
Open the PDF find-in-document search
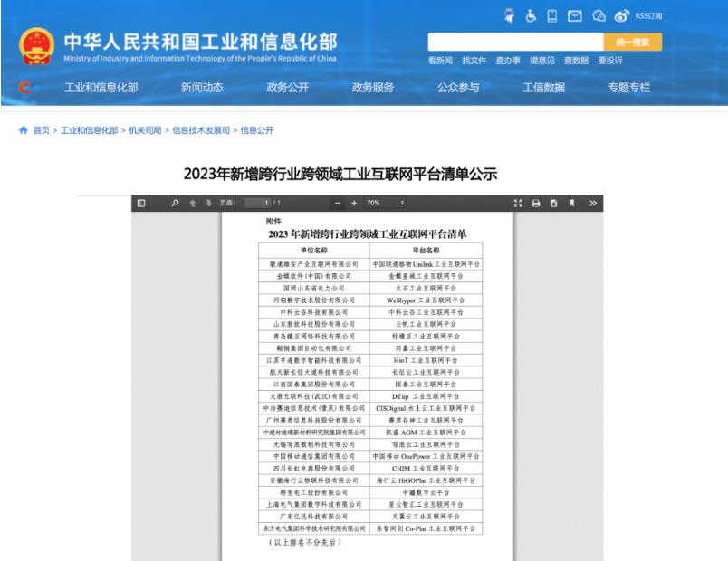click(x=175, y=203)
